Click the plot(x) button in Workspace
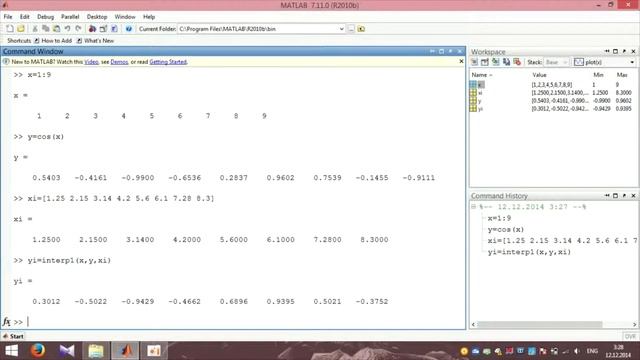The height and width of the screenshot is (360, 640). pyautogui.click(x=588, y=62)
